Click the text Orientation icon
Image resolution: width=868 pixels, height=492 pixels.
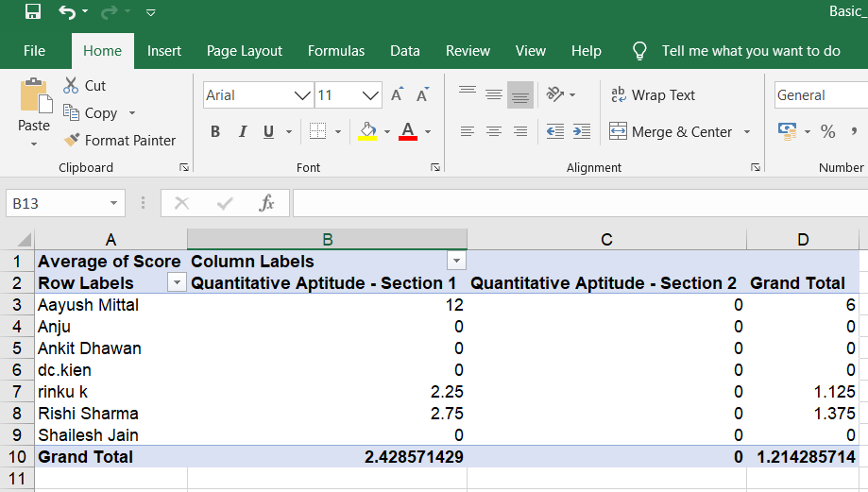click(555, 94)
